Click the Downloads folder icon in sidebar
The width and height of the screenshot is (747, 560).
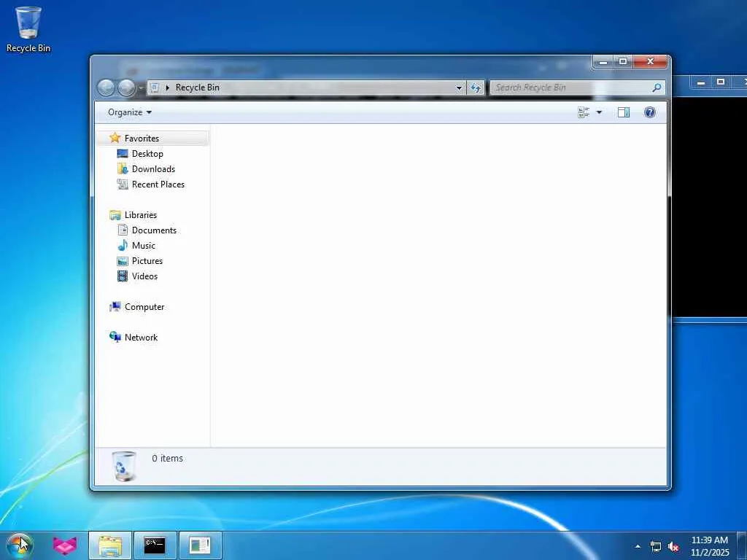coord(123,168)
